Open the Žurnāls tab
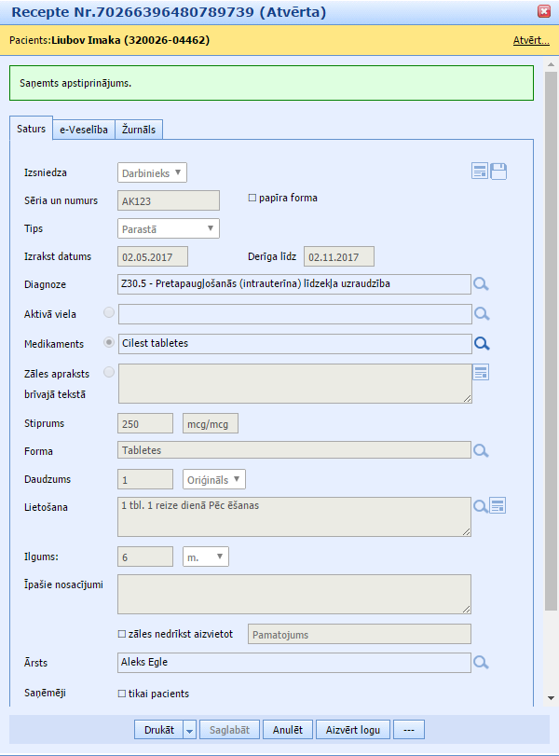Screen dimensions: 559x756 141,130
